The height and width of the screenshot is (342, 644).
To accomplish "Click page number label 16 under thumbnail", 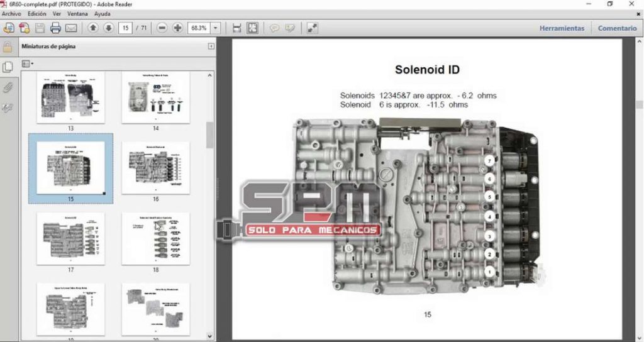I will (x=156, y=199).
